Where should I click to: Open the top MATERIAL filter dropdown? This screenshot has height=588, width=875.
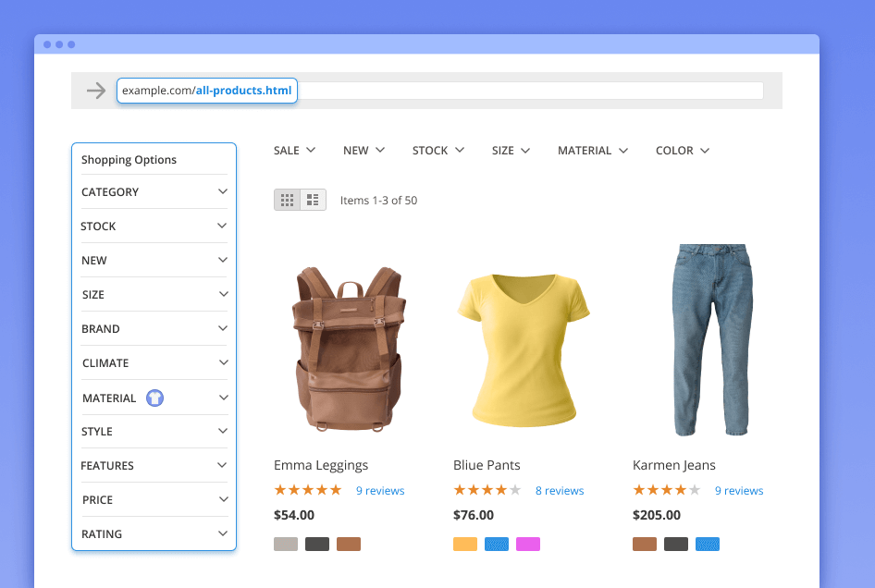point(593,151)
